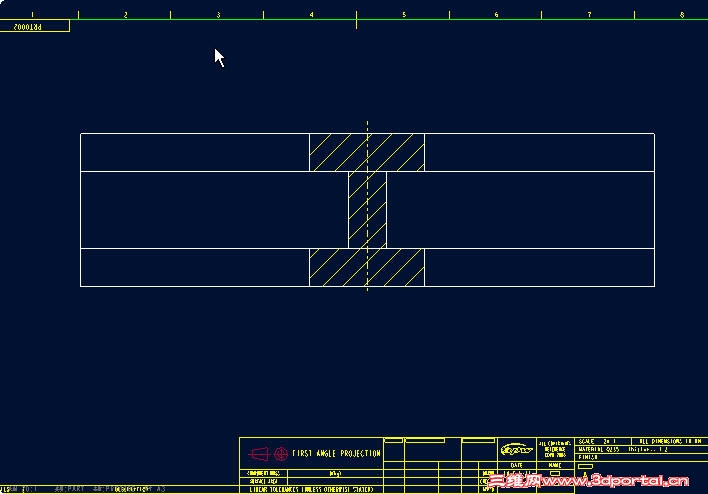
Task: Click the company logo in title block
Action: click(x=517, y=450)
